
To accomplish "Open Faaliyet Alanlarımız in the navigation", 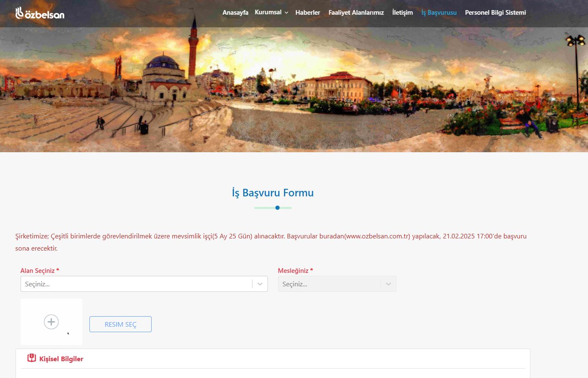I will click(356, 13).
